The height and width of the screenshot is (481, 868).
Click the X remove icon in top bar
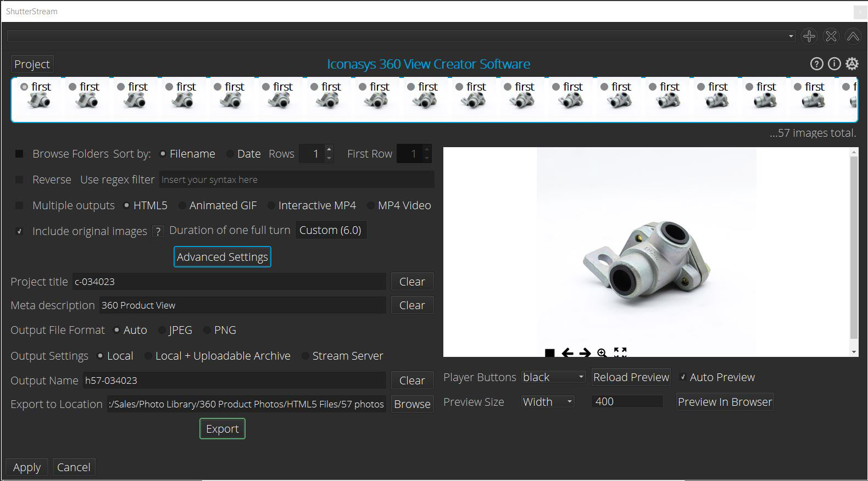(831, 36)
